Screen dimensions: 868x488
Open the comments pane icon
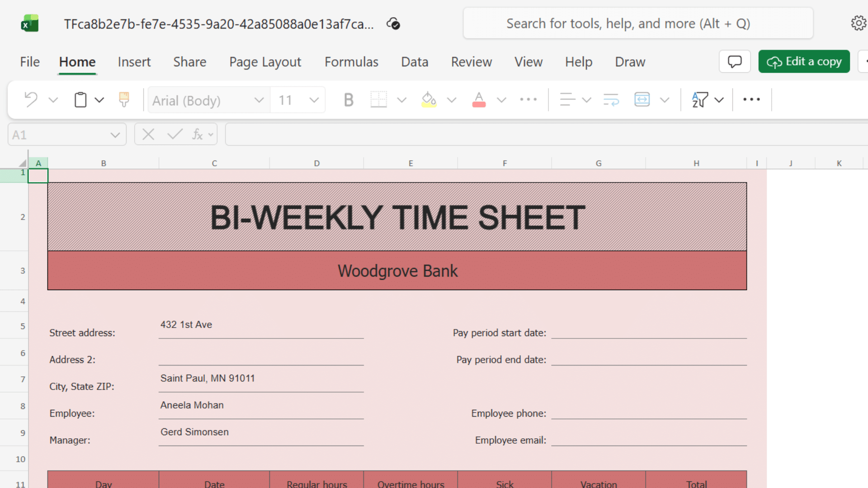tap(735, 61)
